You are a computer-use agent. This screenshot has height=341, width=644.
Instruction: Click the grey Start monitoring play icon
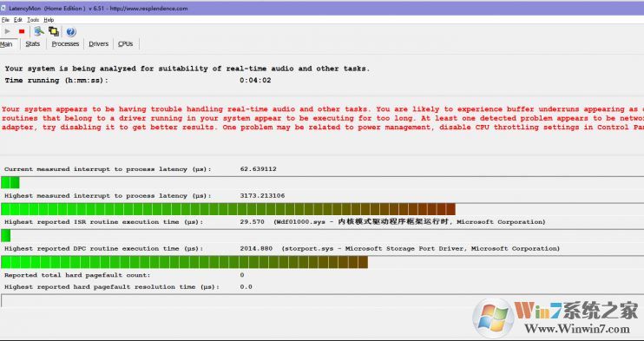[8, 31]
